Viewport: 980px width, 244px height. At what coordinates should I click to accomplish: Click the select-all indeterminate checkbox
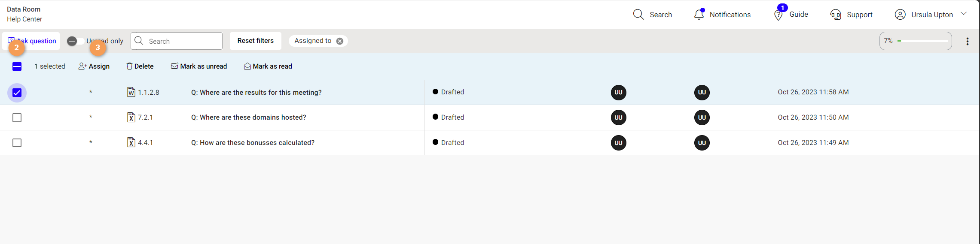coord(17,66)
